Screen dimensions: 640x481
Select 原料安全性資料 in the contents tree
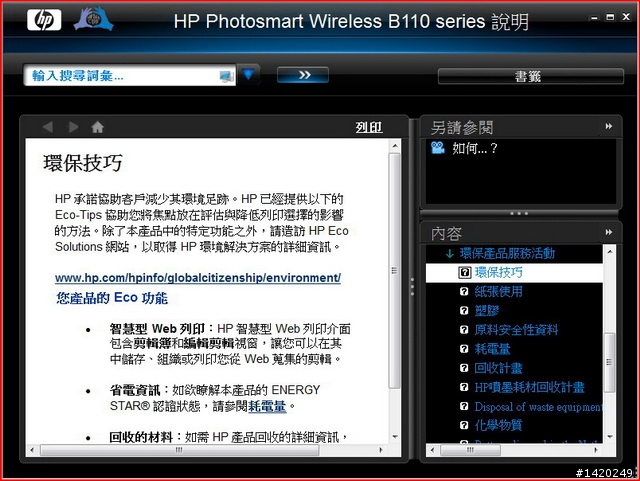[516, 330]
